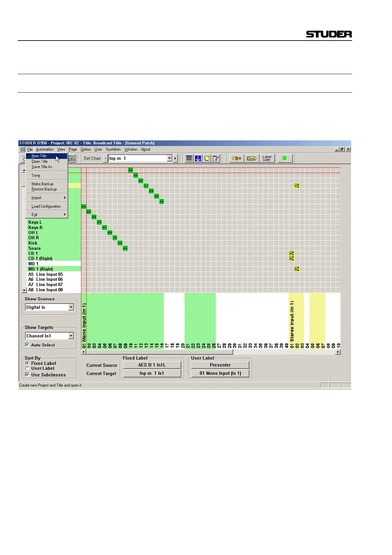Toggle the Use Subclasses checkbox
The height and width of the screenshot is (555, 392).
tap(27, 374)
